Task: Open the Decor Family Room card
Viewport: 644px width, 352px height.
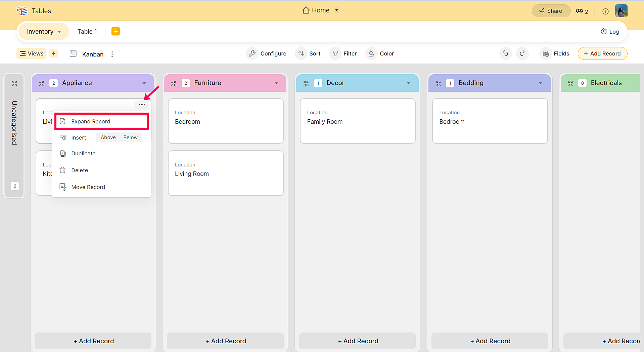Action: 358,121
